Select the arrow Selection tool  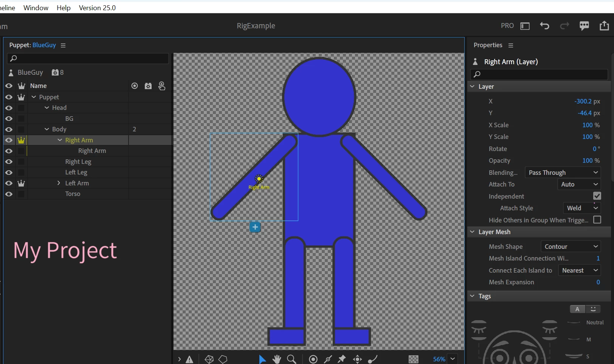click(262, 359)
